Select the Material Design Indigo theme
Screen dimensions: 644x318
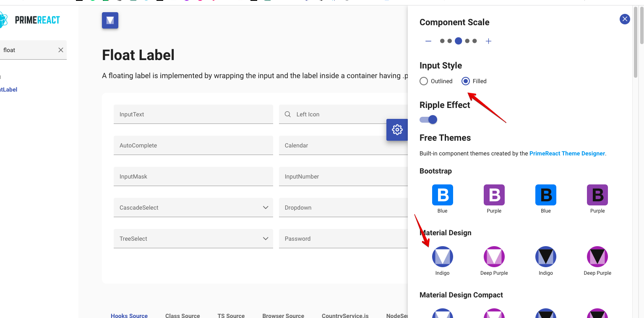[442, 256]
